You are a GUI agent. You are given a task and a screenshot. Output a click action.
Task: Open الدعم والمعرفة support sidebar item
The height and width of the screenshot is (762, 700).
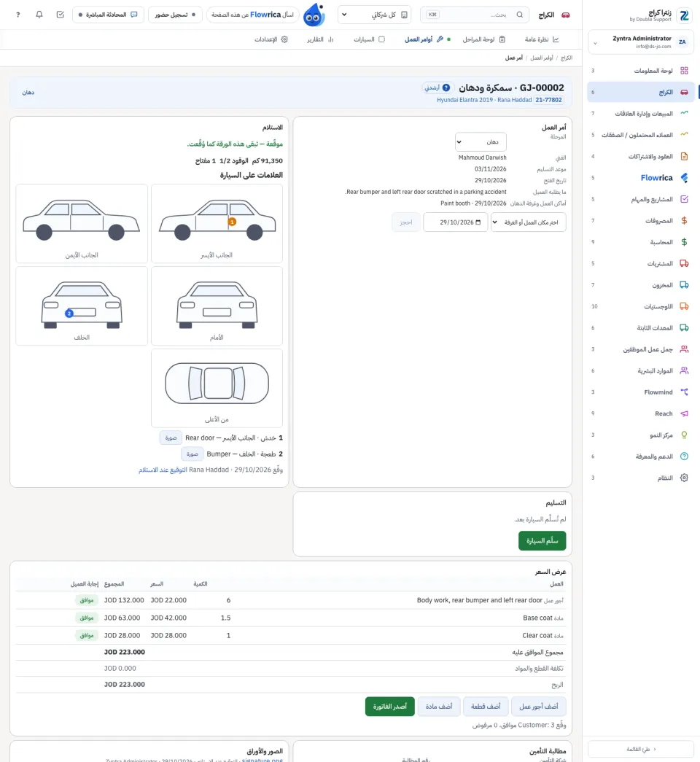pos(641,456)
